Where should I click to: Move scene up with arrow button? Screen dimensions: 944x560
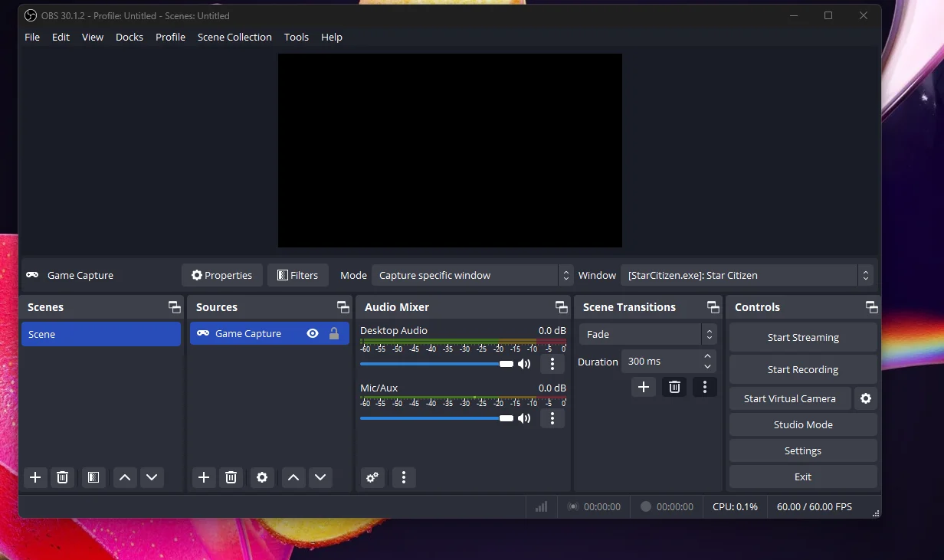(125, 477)
